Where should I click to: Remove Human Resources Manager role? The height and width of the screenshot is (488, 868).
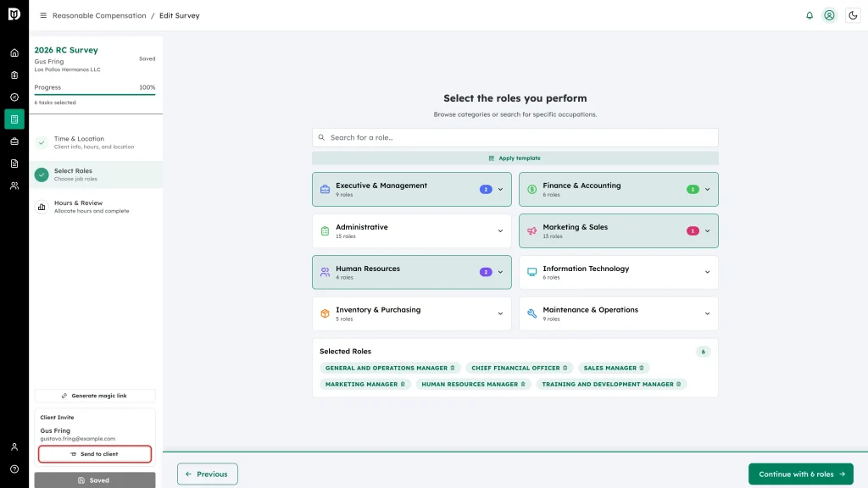(523, 384)
